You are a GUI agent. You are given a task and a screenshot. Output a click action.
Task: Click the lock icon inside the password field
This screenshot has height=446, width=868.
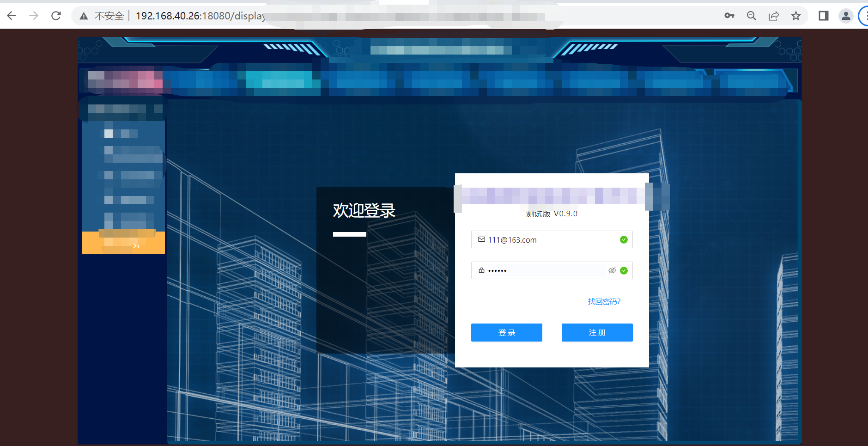481,270
